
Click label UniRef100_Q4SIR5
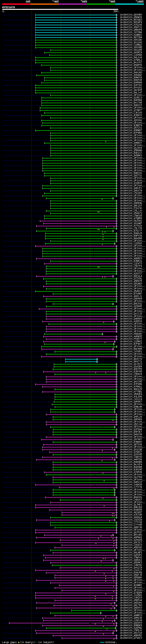coord(131,382)
